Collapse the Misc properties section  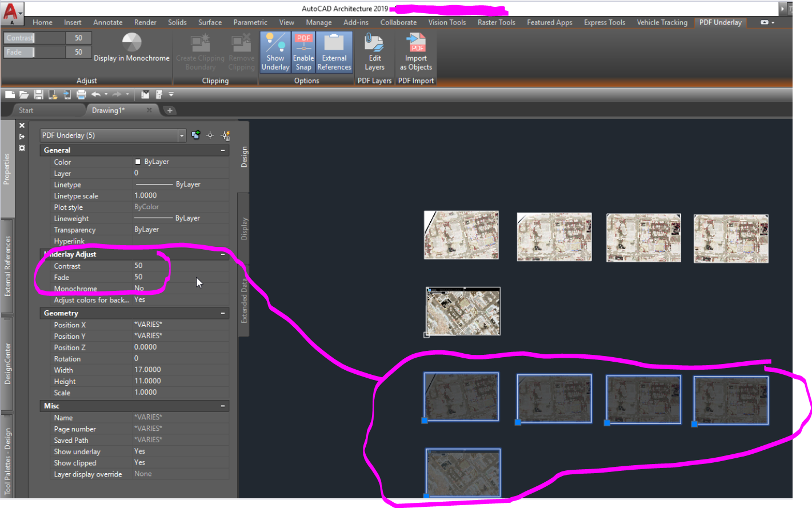click(223, 406)
